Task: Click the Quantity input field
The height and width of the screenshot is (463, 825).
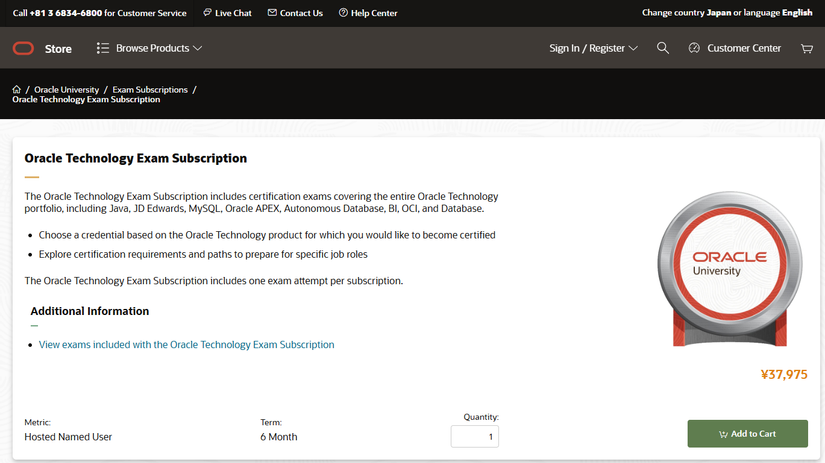Action: (x=474, y=436)
